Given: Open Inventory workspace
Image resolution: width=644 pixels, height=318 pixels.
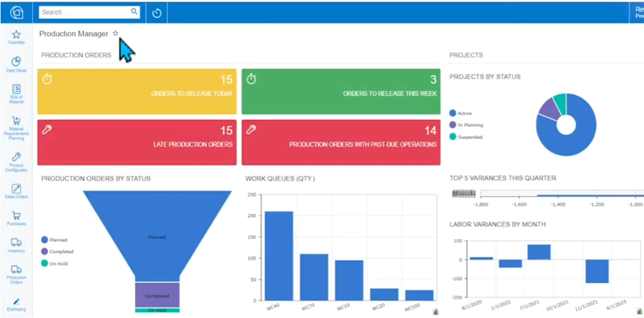Looking at the screenshot, I should pyautogui.click(x=16, y=245).
